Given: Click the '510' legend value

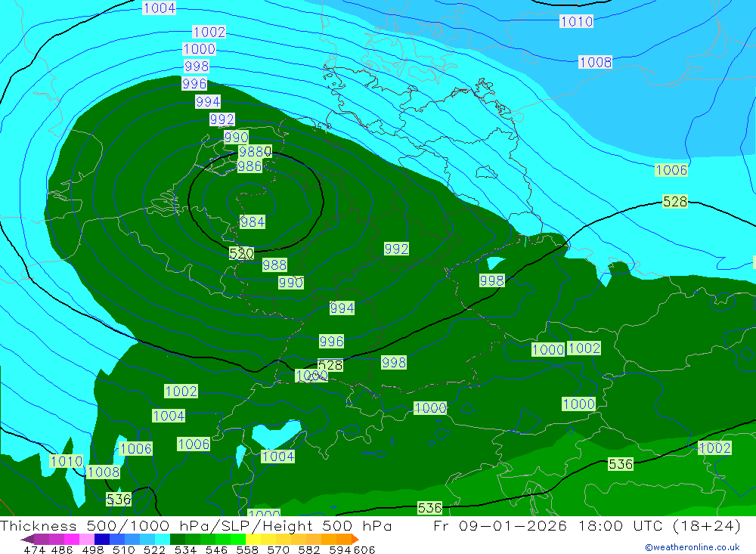Looking at the screenshot, I should coord(124,549).
